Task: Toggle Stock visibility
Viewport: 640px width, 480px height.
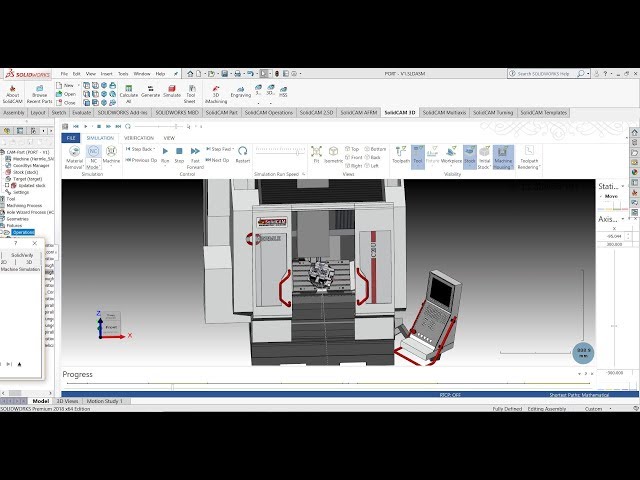Action: coord(470,157)
